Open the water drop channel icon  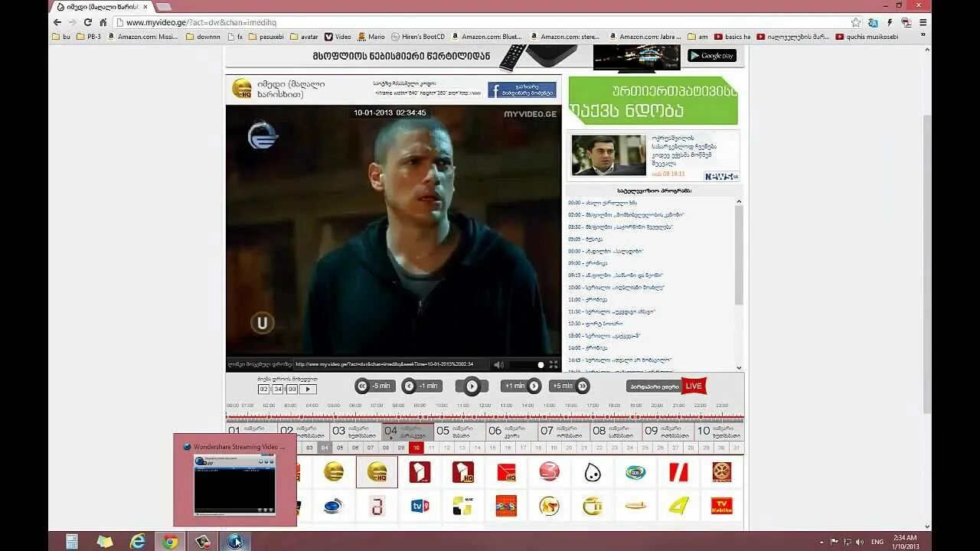[x=592, y=472]
